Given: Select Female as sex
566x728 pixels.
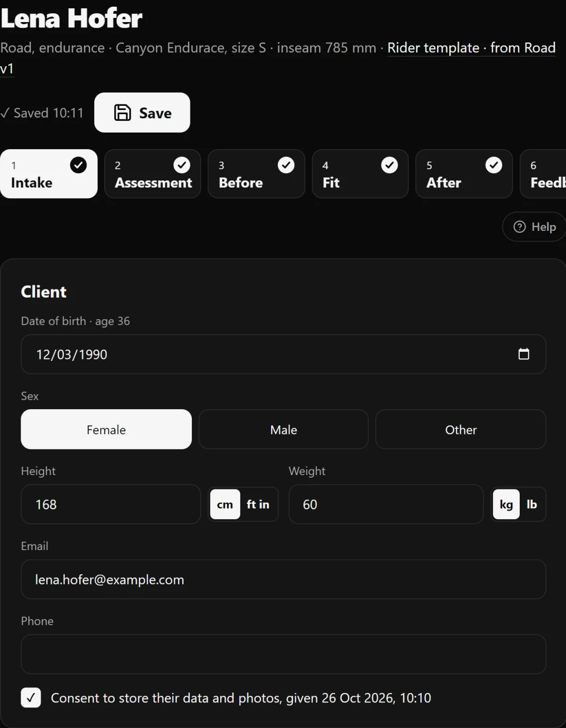Looking at the screenshot, I should [106, 429].
